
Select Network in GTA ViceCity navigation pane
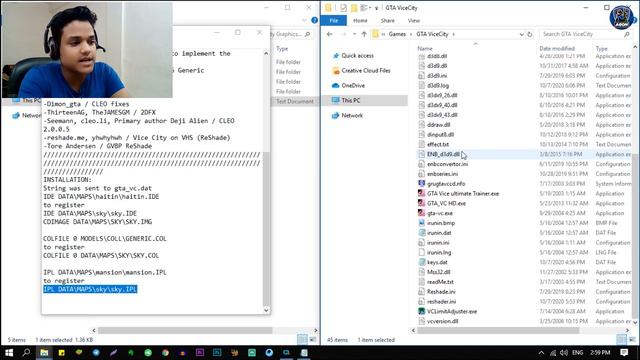[352, 116]
